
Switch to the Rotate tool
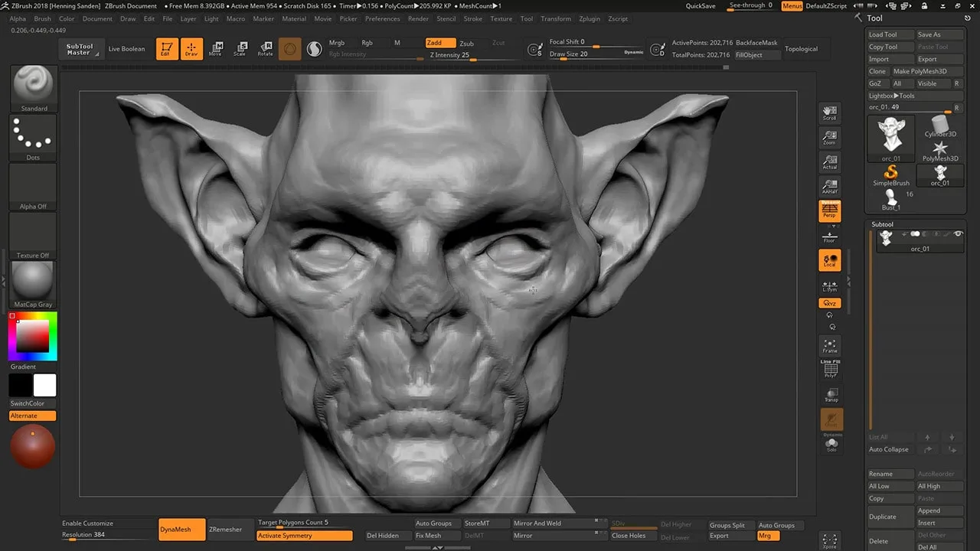point(265,49)
